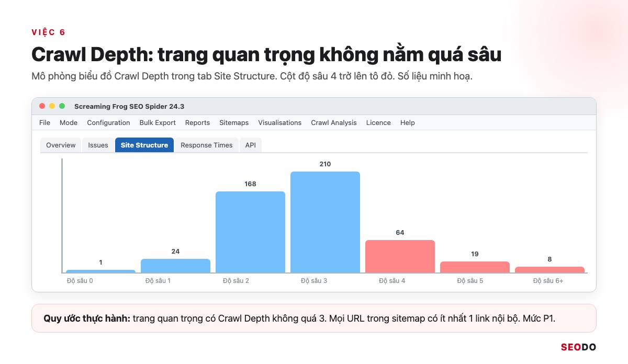Click the SEODO logo

pyautogui.click(x=578, y=347)
